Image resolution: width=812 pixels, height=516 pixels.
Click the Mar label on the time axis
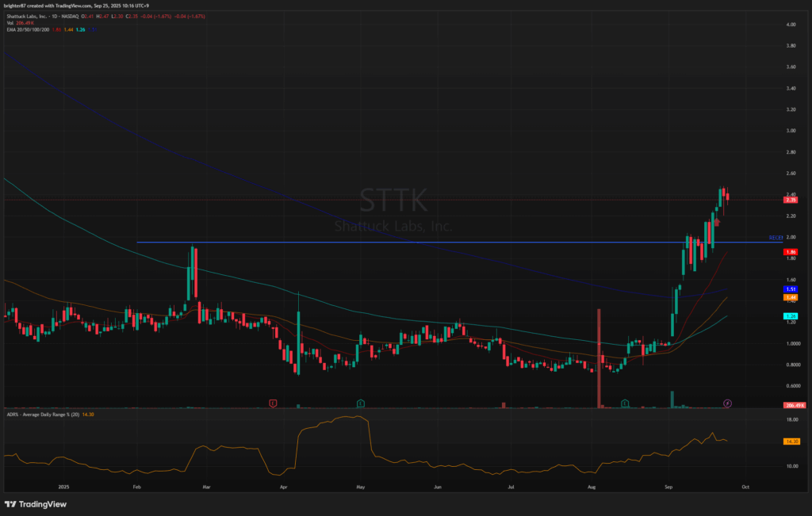tap(207, 487)
